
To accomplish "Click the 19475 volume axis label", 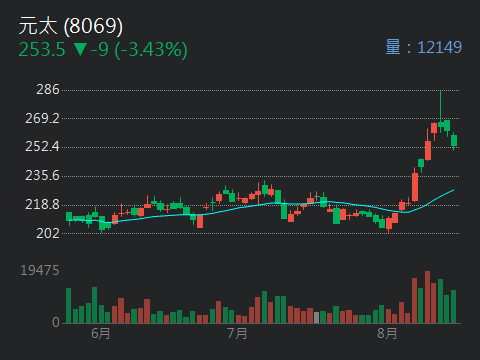I will [40, 270].
